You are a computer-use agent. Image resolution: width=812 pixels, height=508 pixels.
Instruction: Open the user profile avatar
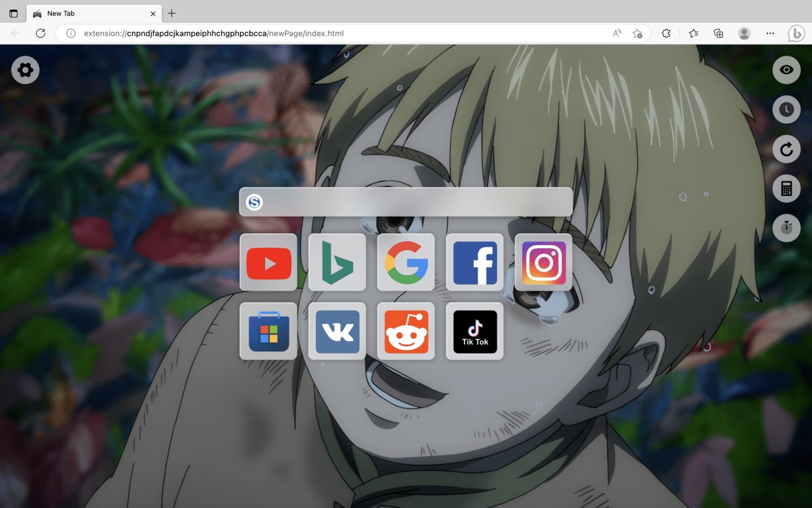tap(745, 33)
